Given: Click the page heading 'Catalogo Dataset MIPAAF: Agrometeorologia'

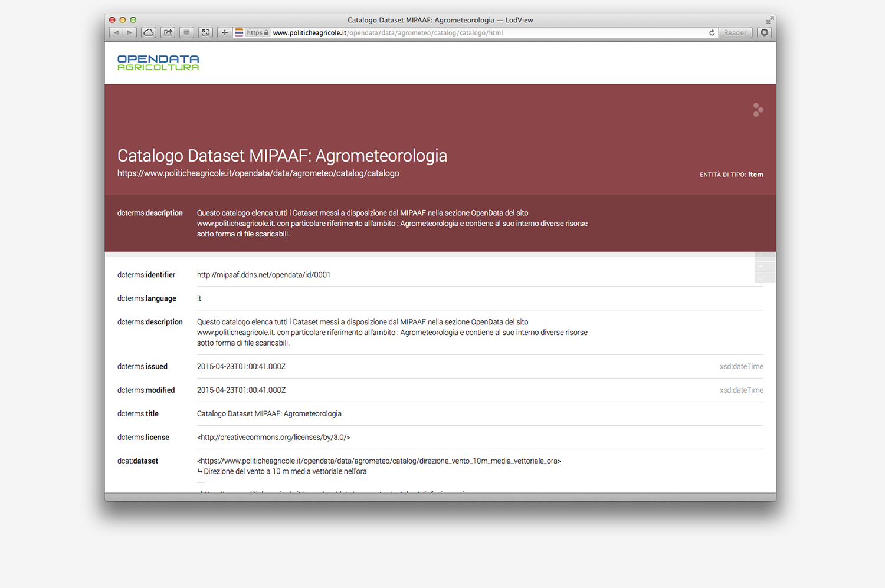Looking at the screenshot, I should point(282,156).
